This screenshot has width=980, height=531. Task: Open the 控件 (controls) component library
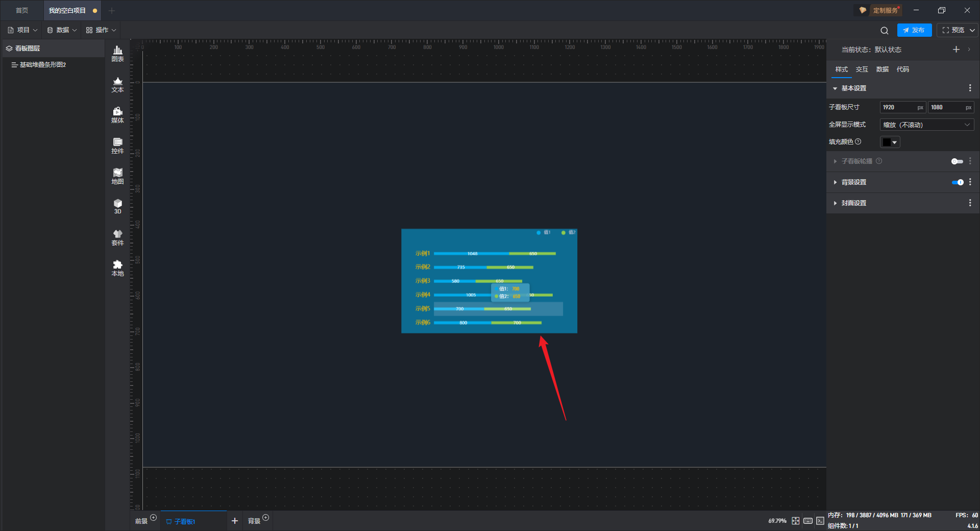[x=117, y=146]
